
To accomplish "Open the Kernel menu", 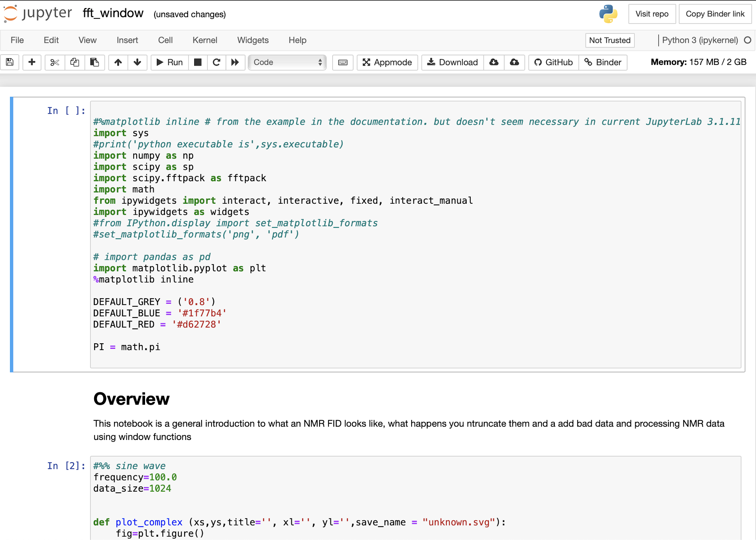I will (205, 40).
